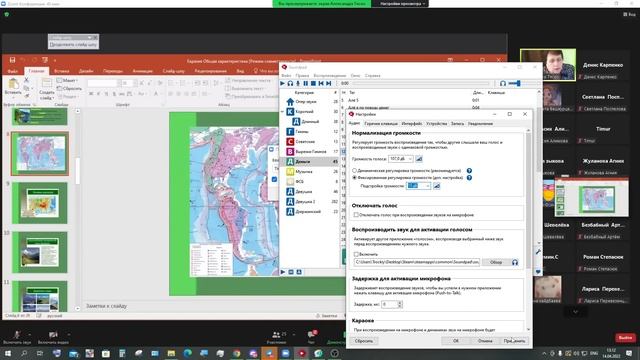The height and width of the screenshot is (360, 640).
Task: Increase delay using spinner up arrow
Action: [400, 302]
